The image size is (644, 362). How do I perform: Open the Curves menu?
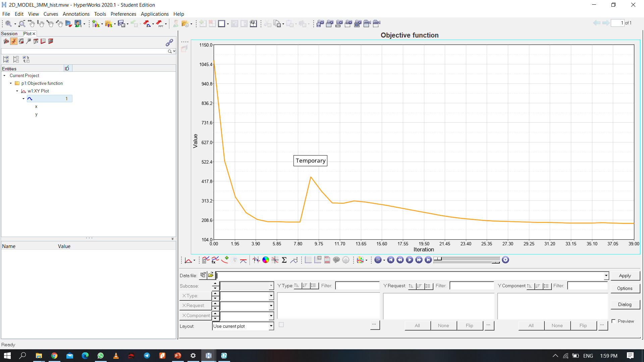51,14
